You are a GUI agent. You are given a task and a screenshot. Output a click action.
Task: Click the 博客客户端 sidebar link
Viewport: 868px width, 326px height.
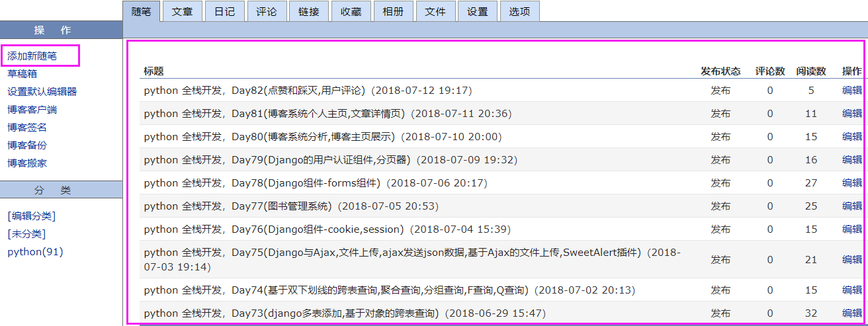coord(32,110)
